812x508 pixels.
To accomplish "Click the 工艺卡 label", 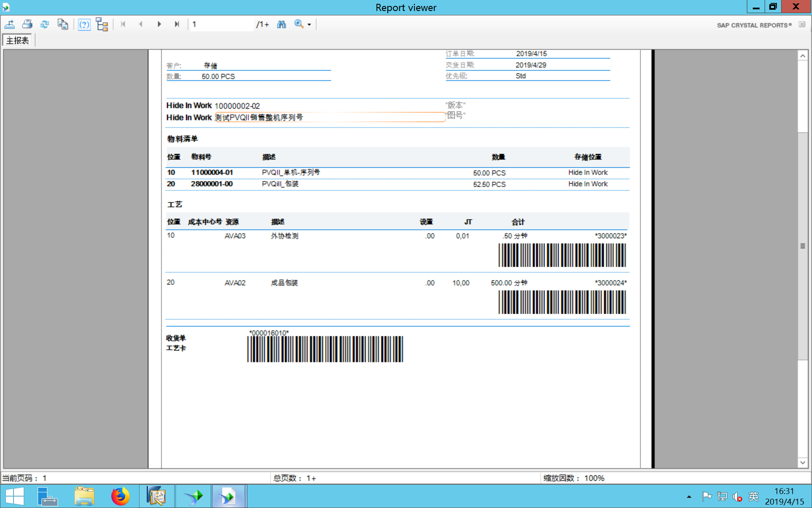I will pyautogui.click(x=176, y=348).
